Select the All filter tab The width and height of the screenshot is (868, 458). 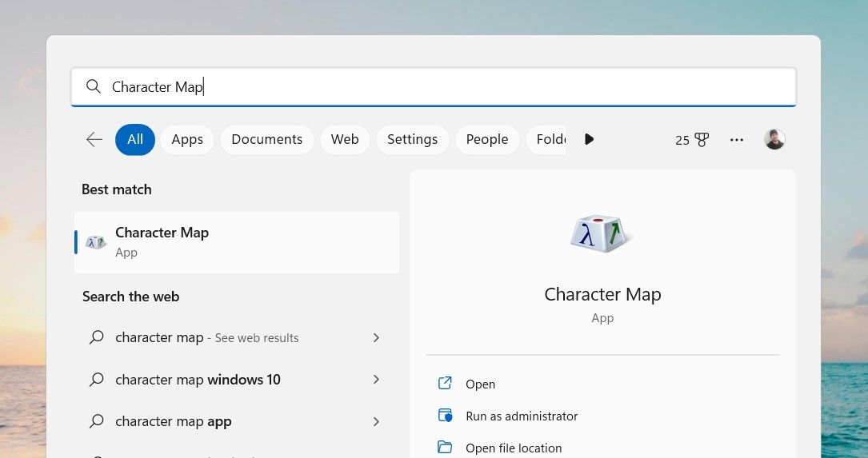135,139
